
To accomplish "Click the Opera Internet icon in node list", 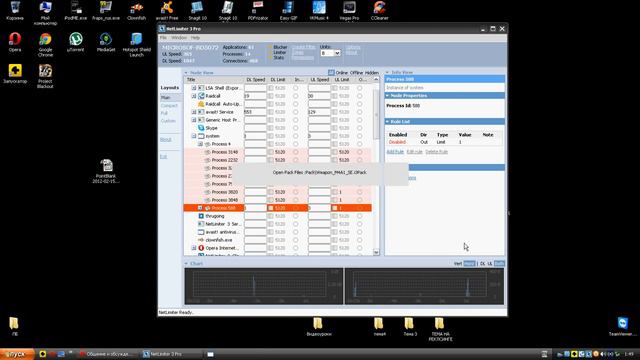I will click(x=201, y=248).
